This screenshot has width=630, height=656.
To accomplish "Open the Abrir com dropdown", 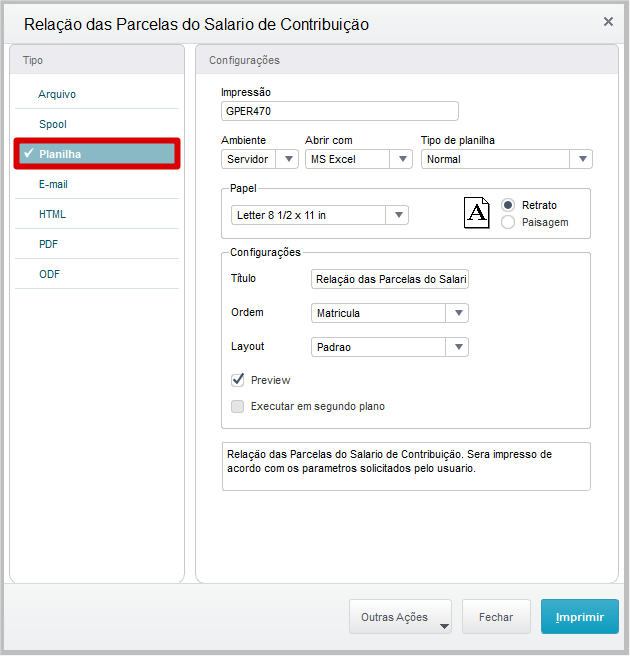I will click(359, 159).
